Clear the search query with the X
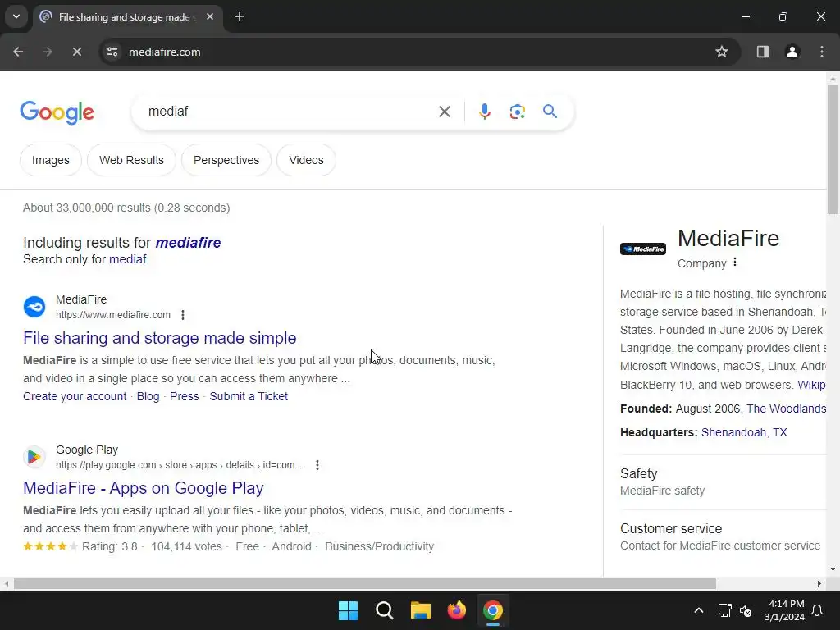 (444, 112)
